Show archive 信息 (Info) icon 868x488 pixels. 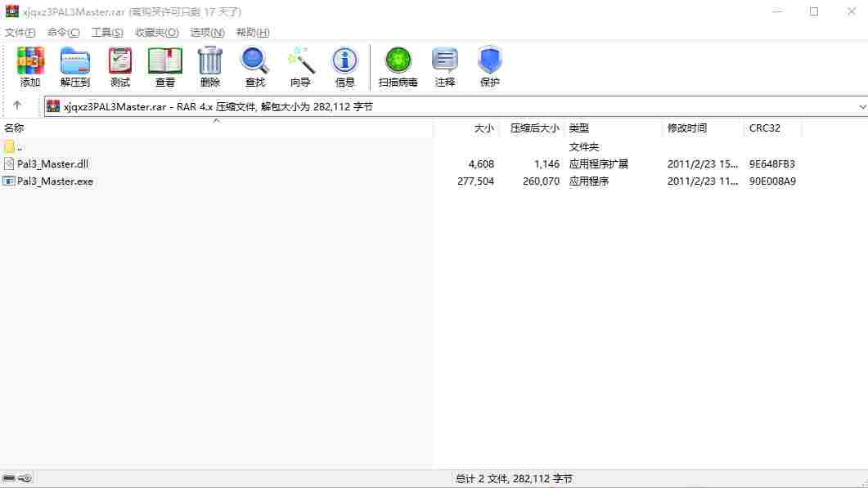tap(344, 60)
